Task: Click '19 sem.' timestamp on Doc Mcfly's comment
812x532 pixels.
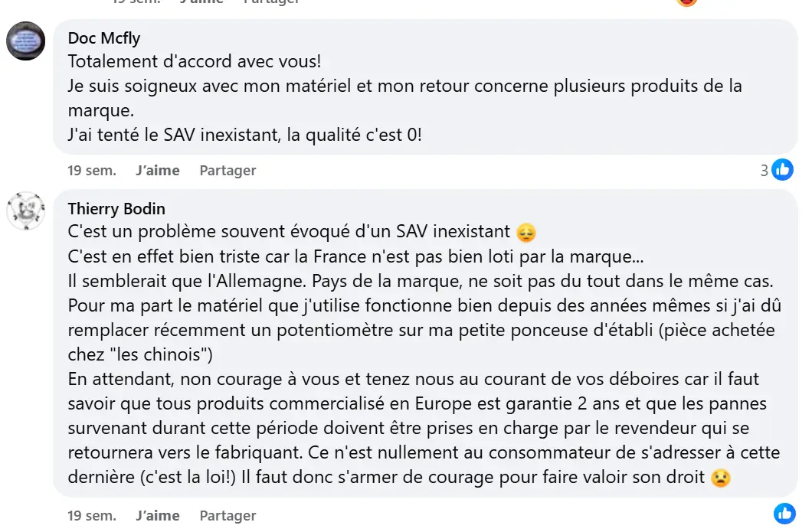Action: pyautogui.click(x=92, y=171)
